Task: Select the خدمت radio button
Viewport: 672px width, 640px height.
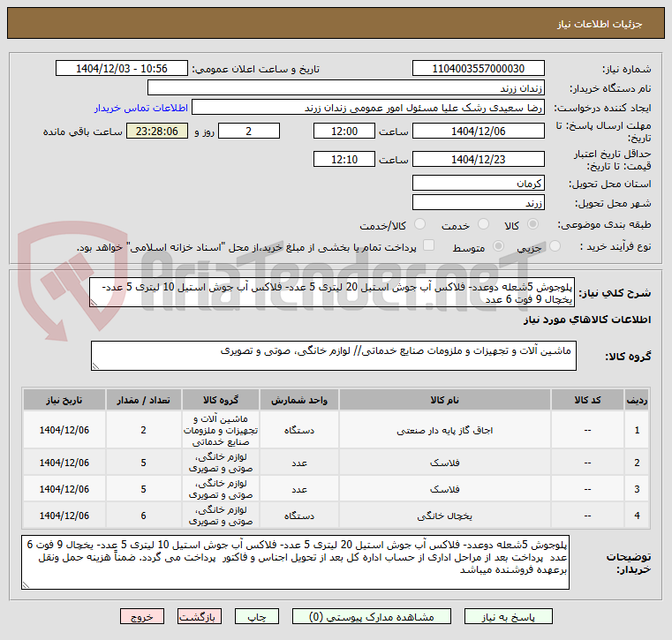Action: pos(483,224)
